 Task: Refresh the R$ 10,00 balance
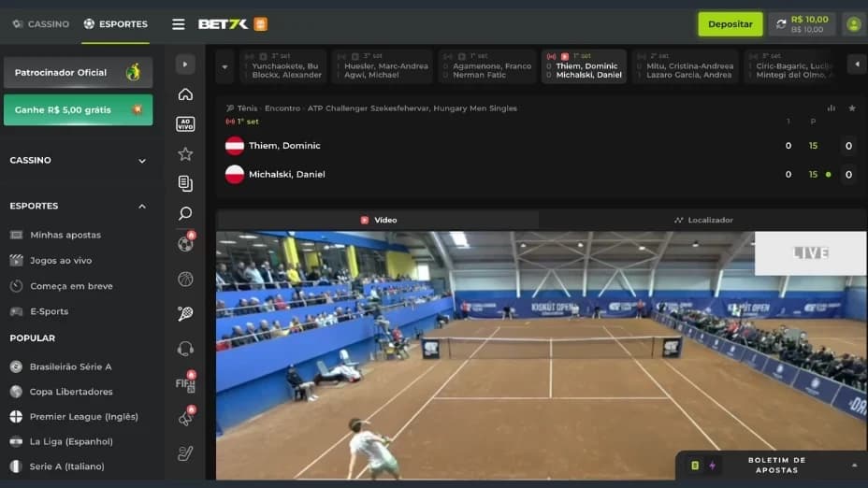781,24
